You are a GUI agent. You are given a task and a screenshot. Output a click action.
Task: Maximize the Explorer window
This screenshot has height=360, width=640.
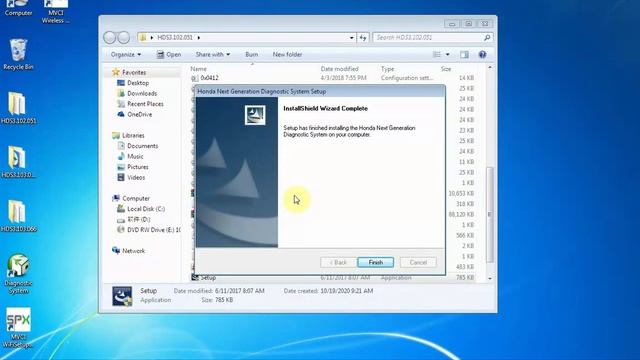coord(469,24)
